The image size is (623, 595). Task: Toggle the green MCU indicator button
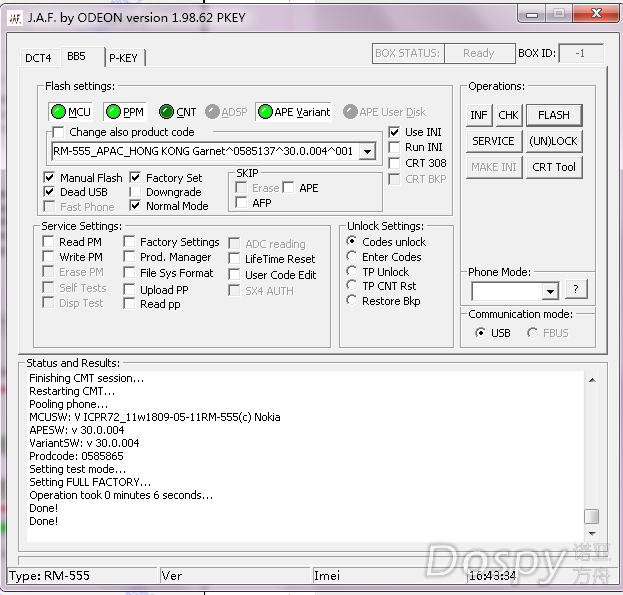[x=71, y=112]
